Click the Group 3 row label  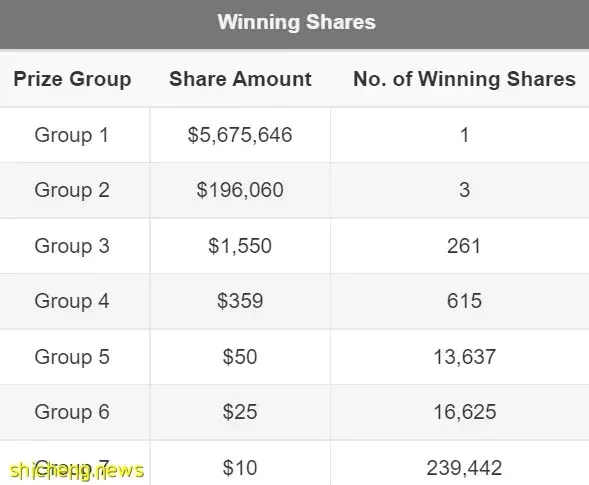coord(72,246)
